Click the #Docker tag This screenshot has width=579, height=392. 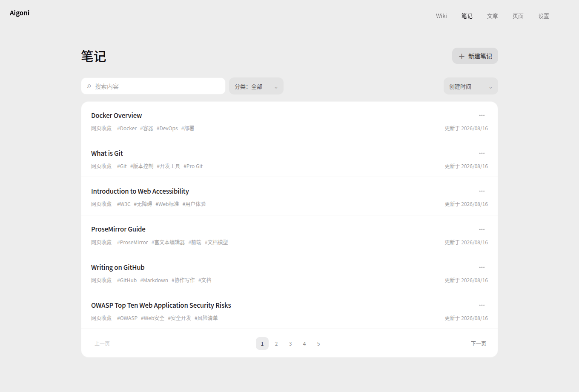(127, 128)
